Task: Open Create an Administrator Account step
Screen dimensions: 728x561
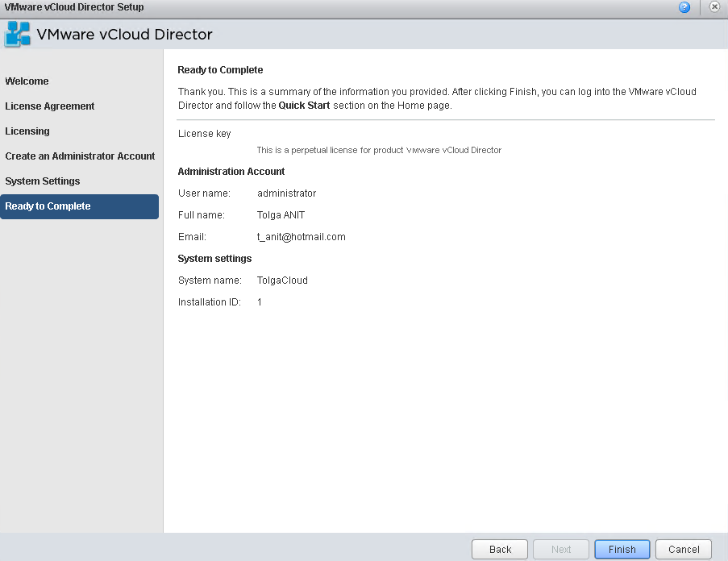Action: tap(80, 156)
